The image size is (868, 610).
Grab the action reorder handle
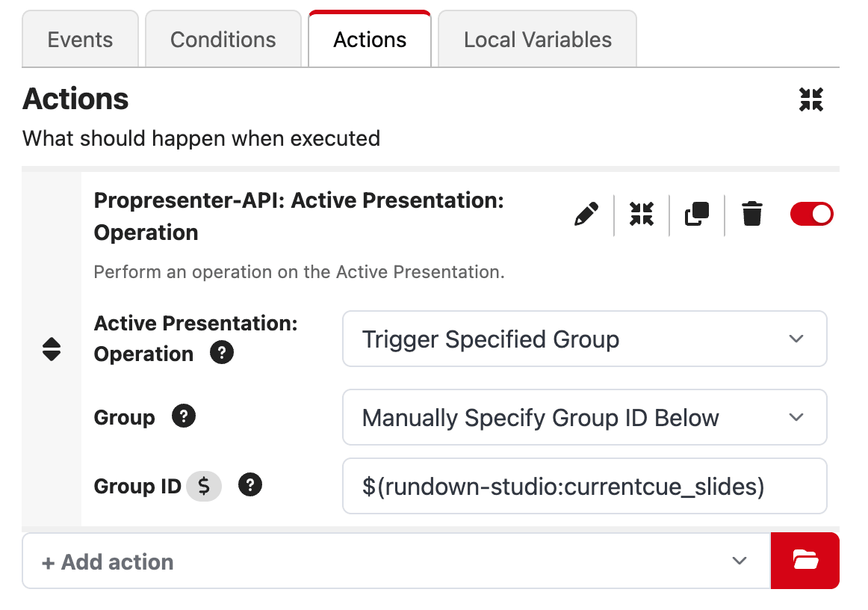click(52, 349)
